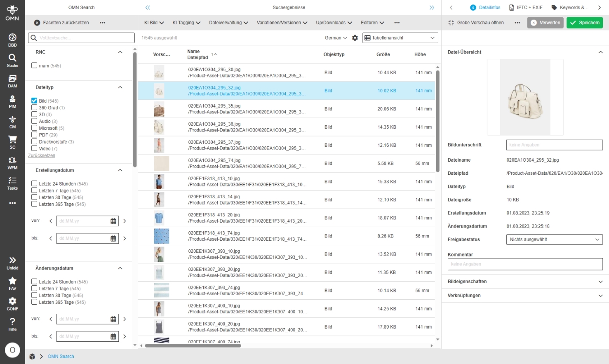
Task: Click the horizontal scrollbar of results table
Action: coord(193,345)
